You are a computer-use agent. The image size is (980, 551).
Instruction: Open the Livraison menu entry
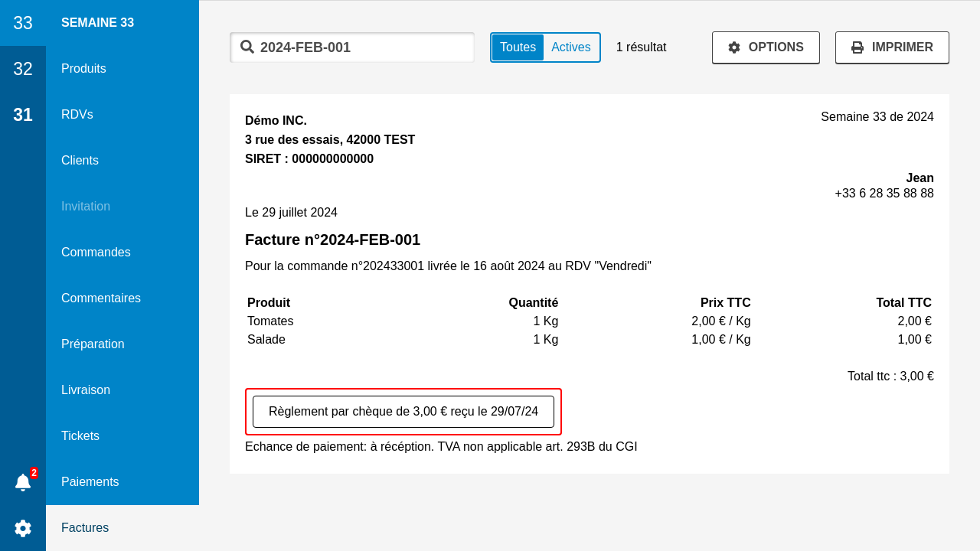(x=86, y=390)
